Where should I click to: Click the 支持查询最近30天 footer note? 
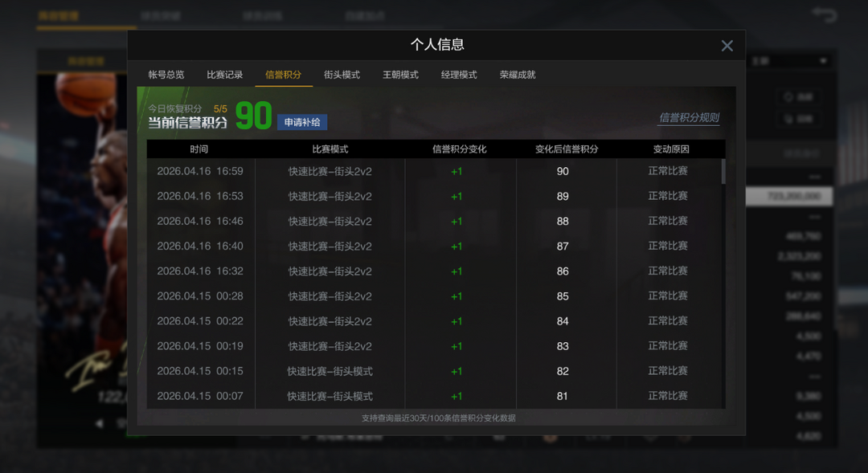point(439,418)
